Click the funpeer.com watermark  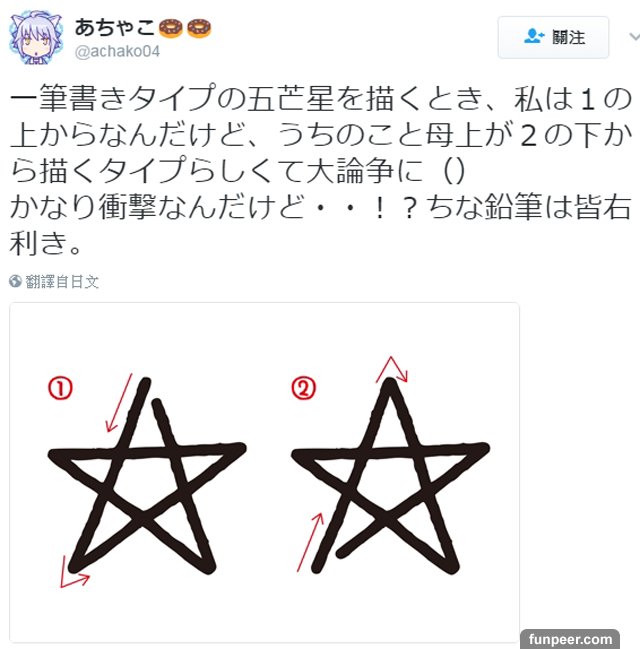coord(570,639)
